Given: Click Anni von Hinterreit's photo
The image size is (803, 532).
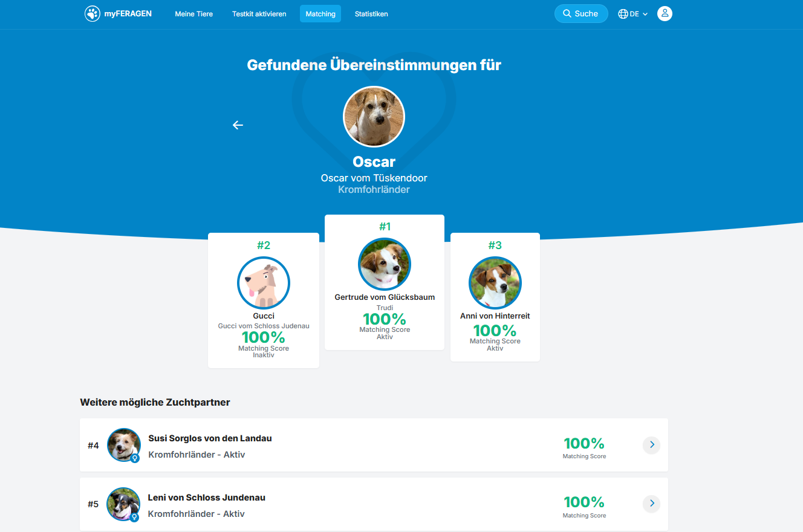Looking at the screenshot, I should (495, 283).
